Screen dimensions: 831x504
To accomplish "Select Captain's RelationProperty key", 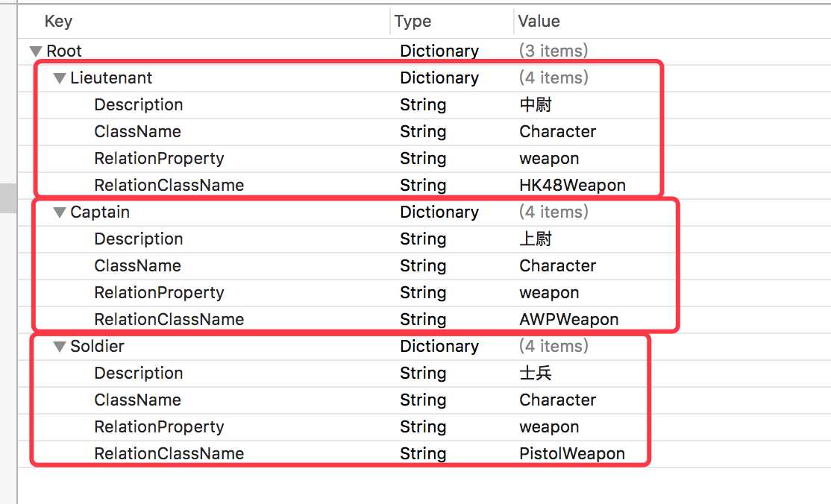I will click(159, 292).
